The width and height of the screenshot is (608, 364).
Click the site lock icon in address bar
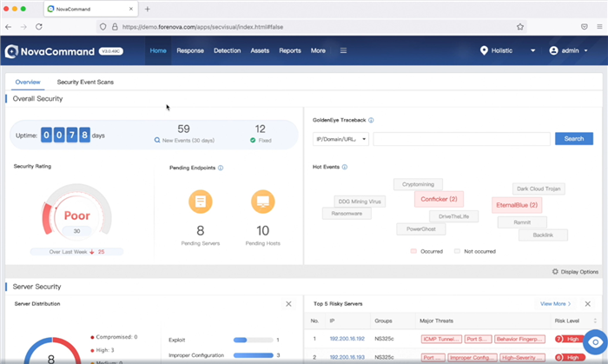(115, 27)
